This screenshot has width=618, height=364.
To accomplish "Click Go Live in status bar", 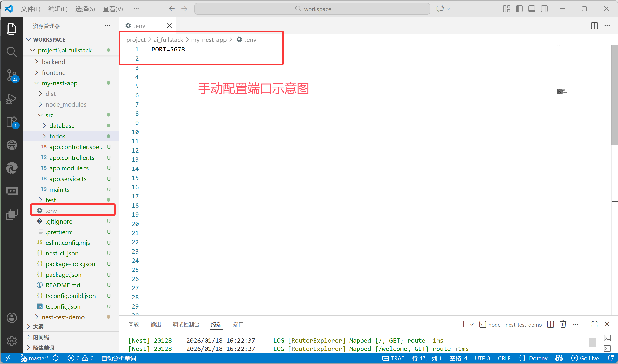I will (x=585, y=358).
